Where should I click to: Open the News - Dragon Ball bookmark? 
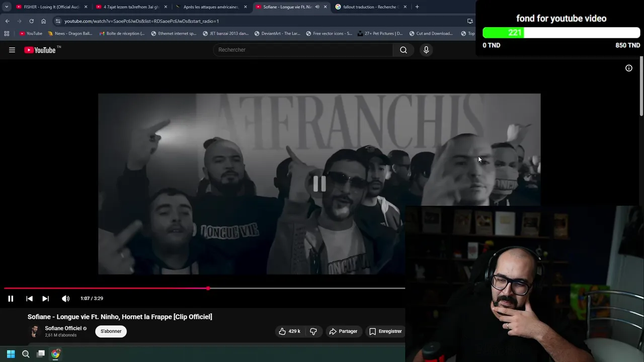(70, 34)
